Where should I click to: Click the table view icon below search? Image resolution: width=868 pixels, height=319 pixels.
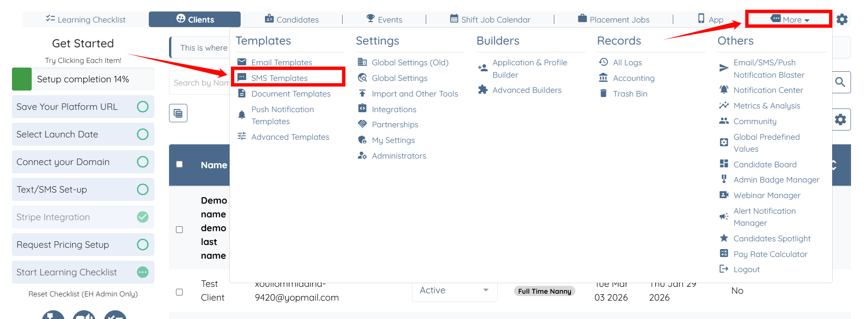coord(178,114)
